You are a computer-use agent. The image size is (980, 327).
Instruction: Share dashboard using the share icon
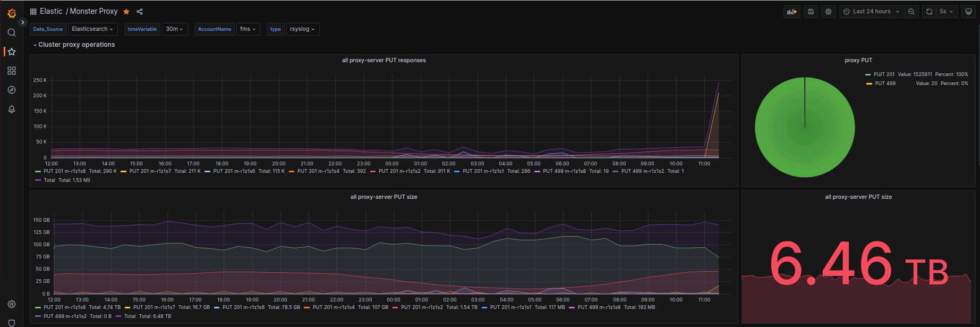[140, 12]
